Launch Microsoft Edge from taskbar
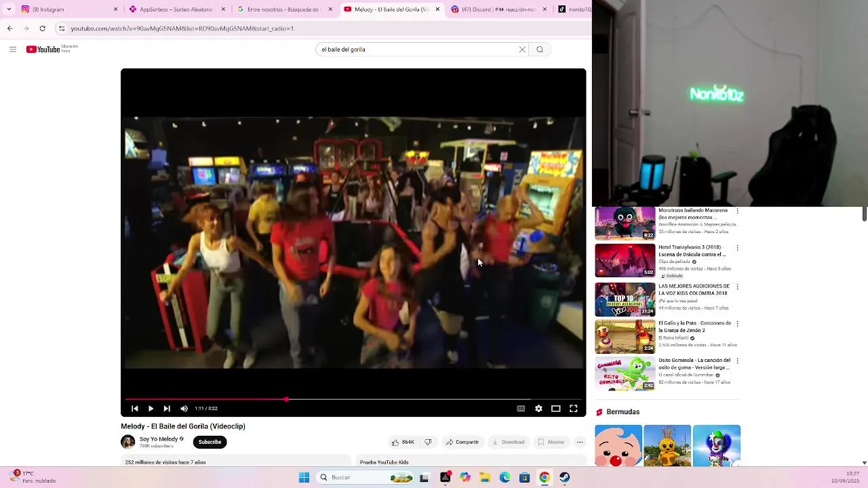 (x=505, y=477)
